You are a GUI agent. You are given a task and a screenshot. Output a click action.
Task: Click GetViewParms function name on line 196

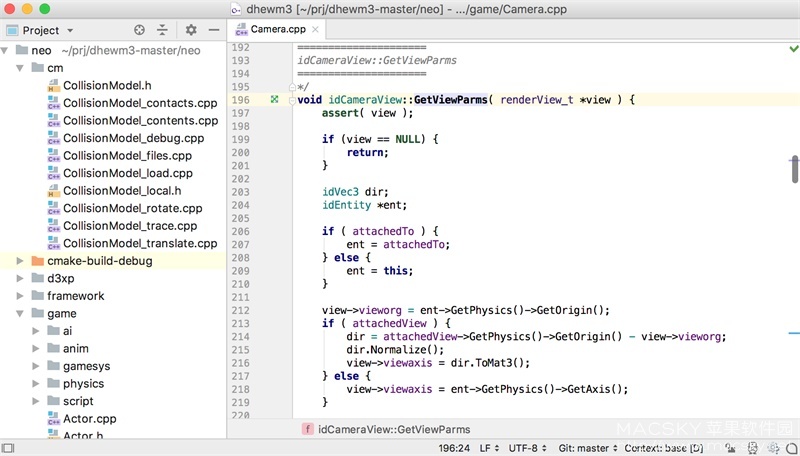tap(451, 99)
